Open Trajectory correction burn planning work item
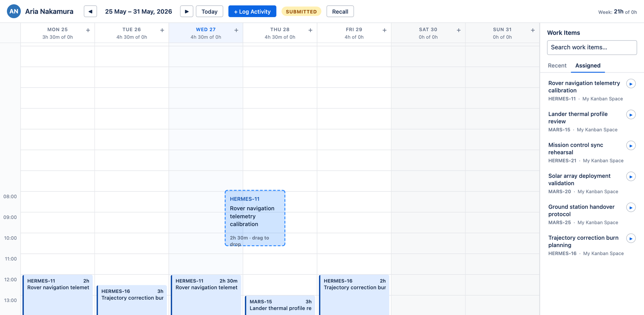This screenshot has height=315, width=644. tap(586, 245)
